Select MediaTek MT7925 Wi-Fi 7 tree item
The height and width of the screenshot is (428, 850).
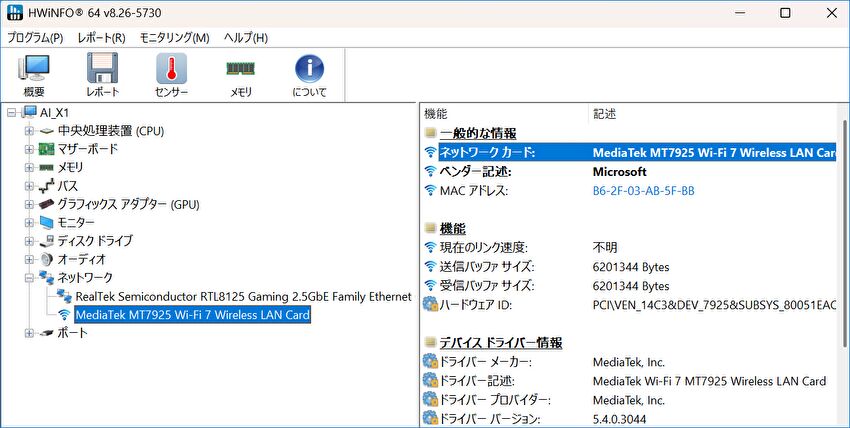coord(192,315)
